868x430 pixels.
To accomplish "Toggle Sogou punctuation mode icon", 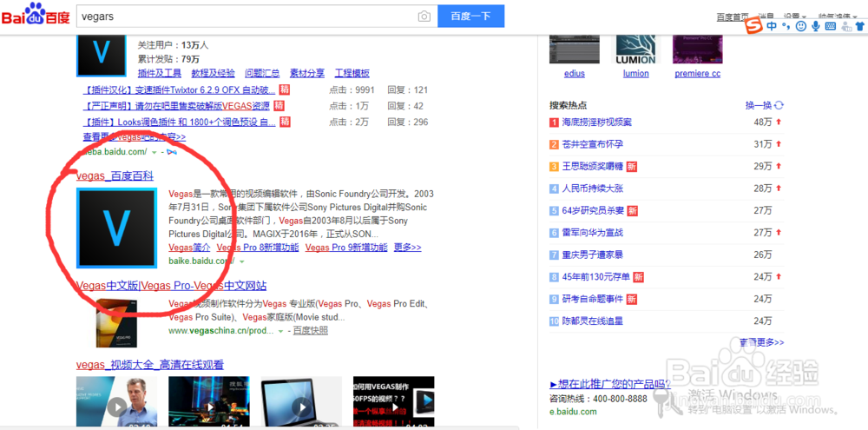I will coord(785,27).
